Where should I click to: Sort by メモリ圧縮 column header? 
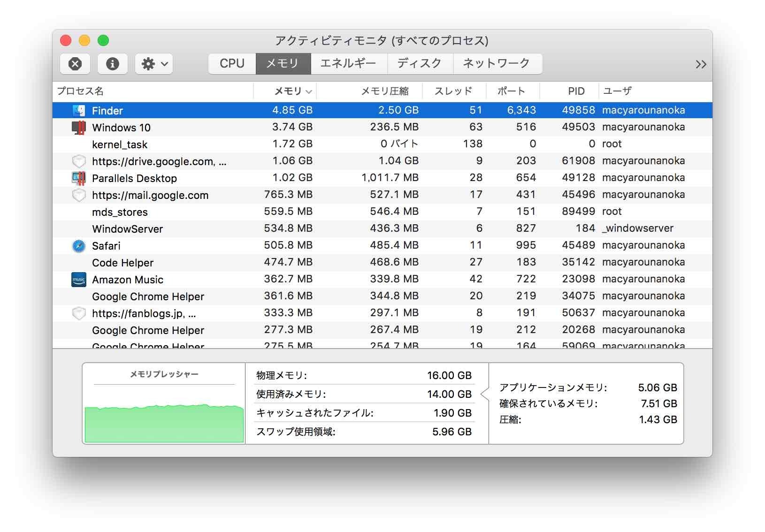point(370,91)
